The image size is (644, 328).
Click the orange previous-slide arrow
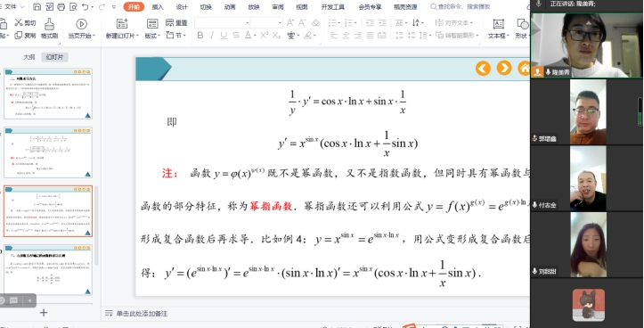coord(483,68)
